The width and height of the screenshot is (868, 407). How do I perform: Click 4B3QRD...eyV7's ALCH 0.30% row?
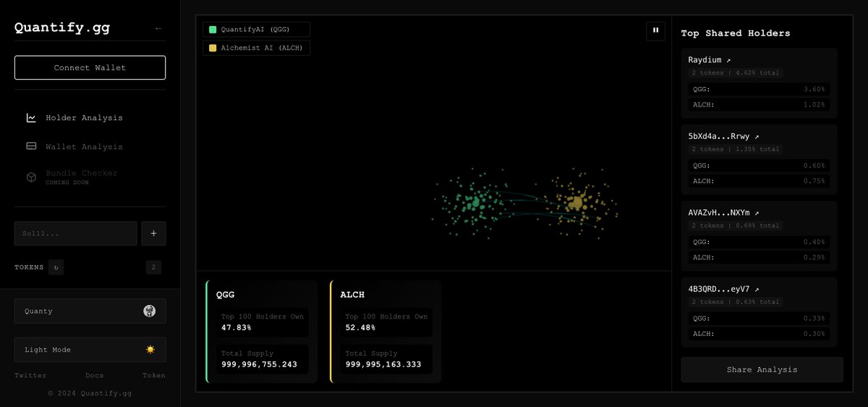pos(759,334)
